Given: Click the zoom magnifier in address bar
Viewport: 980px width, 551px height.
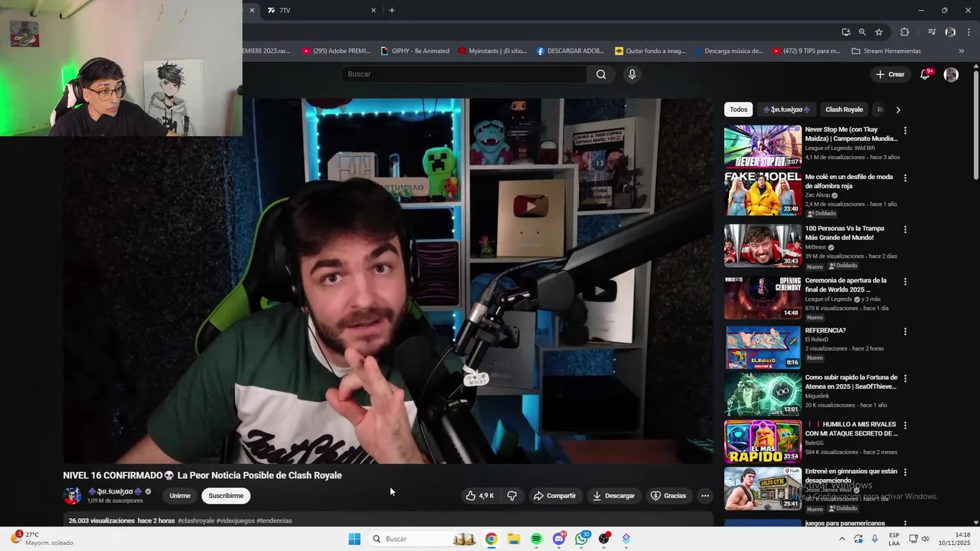Looking at the screenshot, I should click(862, 32).
